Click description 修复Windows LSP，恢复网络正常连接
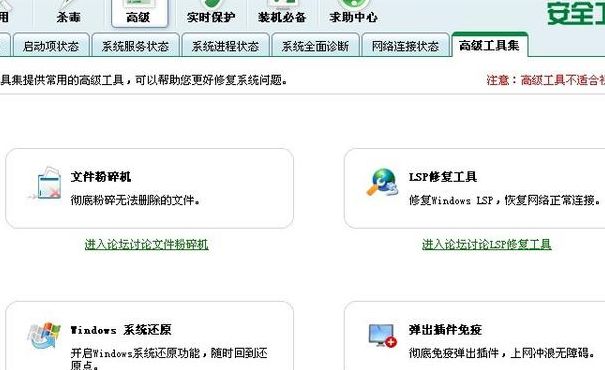605x370 pixels. pos(505,200)
